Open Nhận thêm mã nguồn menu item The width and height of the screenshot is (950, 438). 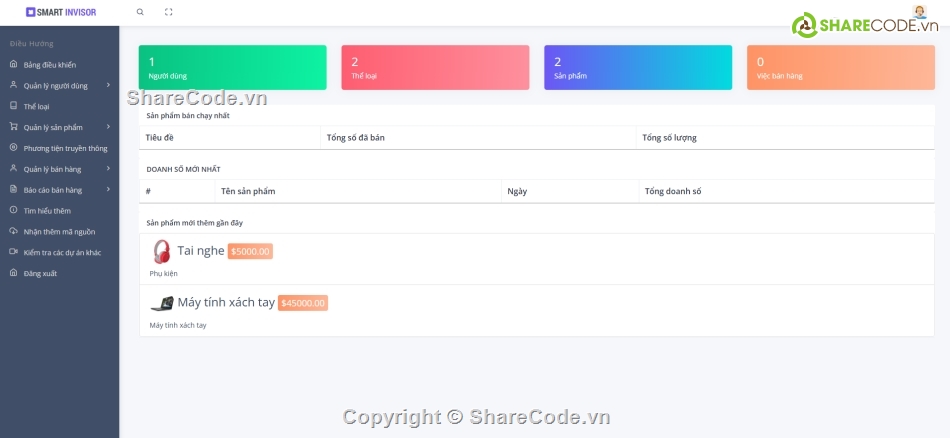(59, 231)
